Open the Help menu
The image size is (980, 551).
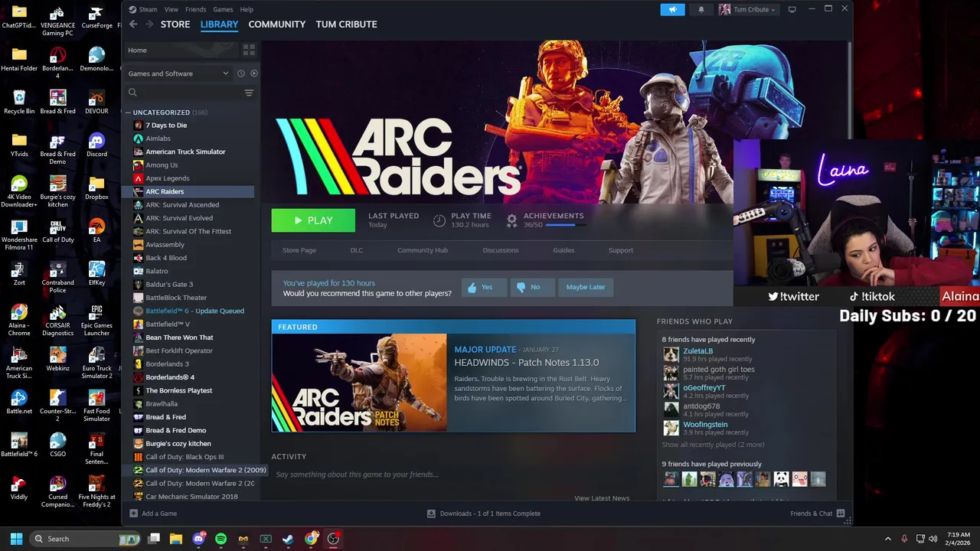tap(247, 9)
